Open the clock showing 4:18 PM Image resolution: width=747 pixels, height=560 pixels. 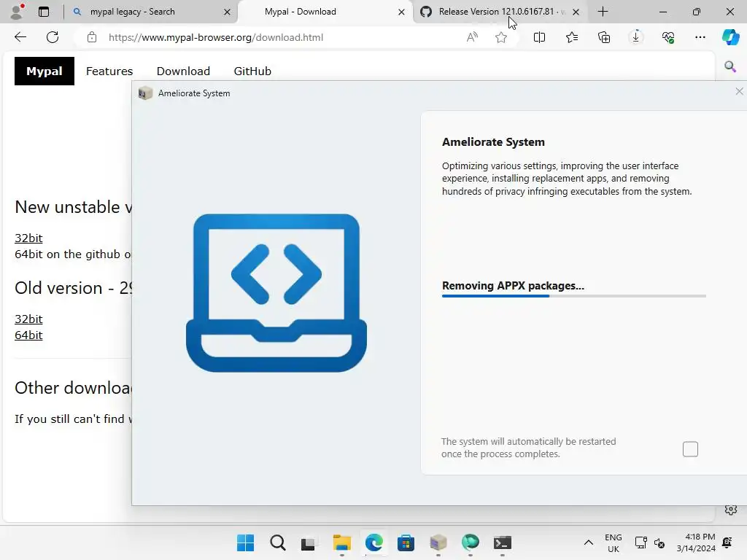(x=696, y=542)
